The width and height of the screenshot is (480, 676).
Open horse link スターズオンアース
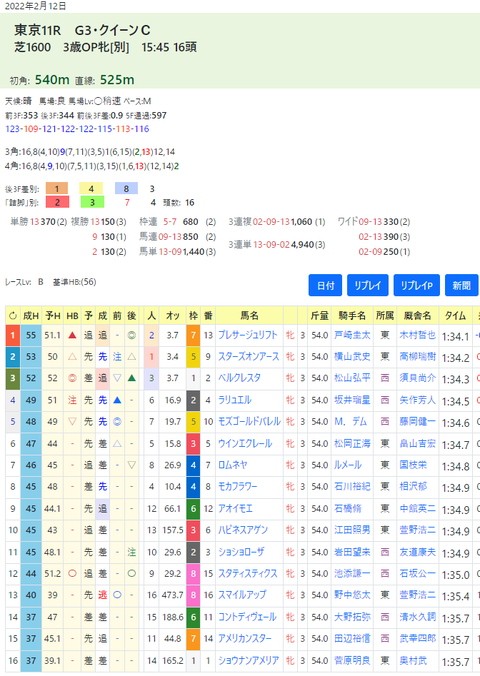coord(248,357)
